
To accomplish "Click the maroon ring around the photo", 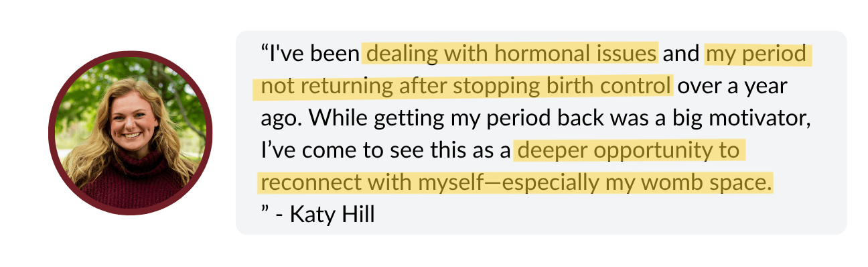I will tap(130, 54).
